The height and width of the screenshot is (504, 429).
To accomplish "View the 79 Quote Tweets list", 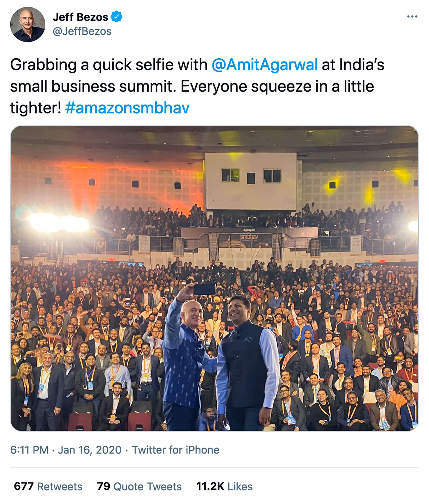I will (139, 486).
